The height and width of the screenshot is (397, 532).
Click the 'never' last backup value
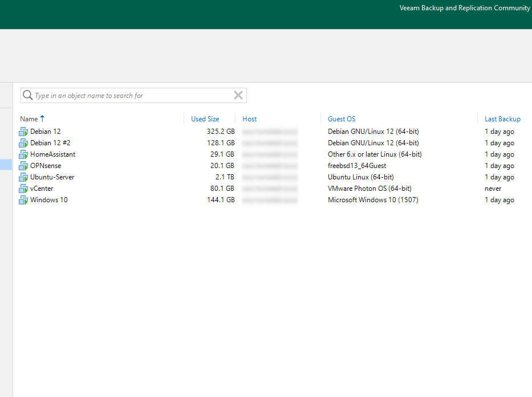pos(493,189)
